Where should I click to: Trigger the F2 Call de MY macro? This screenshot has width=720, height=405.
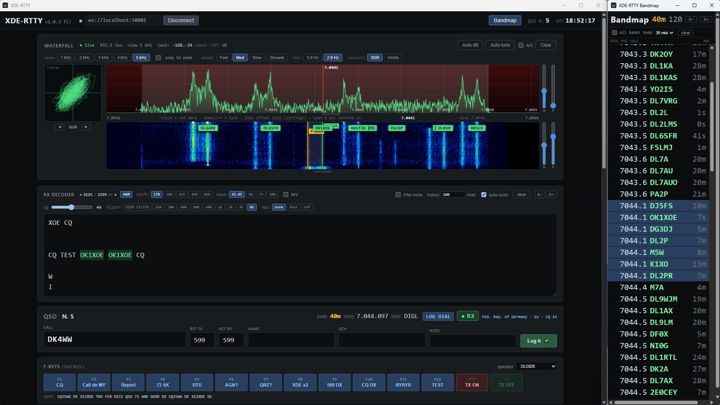[x=94, y=382]
